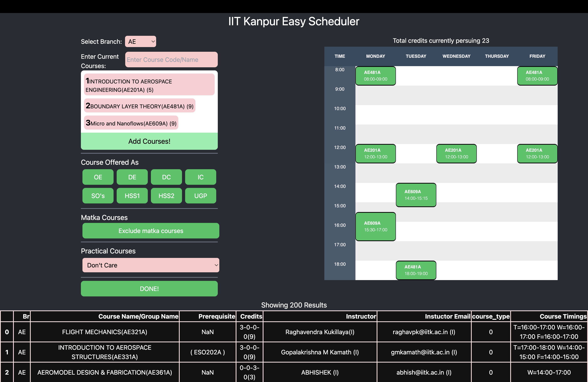Select the Micro and Nanoflows (AE609A) chip
The height and width of the screenshot is (382, 588).
pyautogui.click(x=131, y=123)
